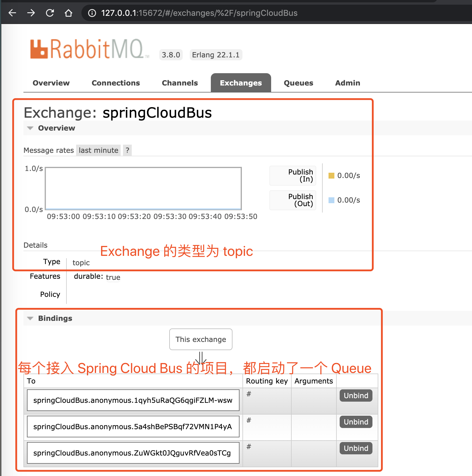This screenshot has height=476, width=472.
Task: Unbind the queue ending in FZLM-wsw
Action: point(356,395)
